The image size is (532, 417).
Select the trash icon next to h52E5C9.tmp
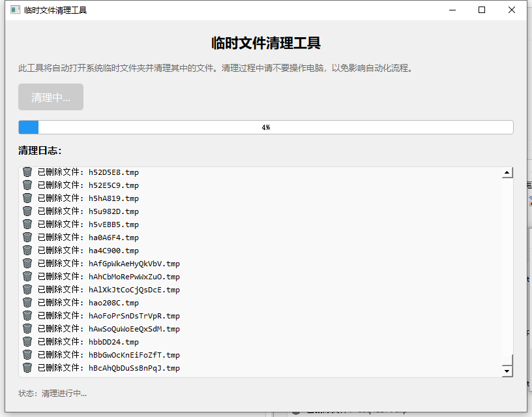[27, 185]
